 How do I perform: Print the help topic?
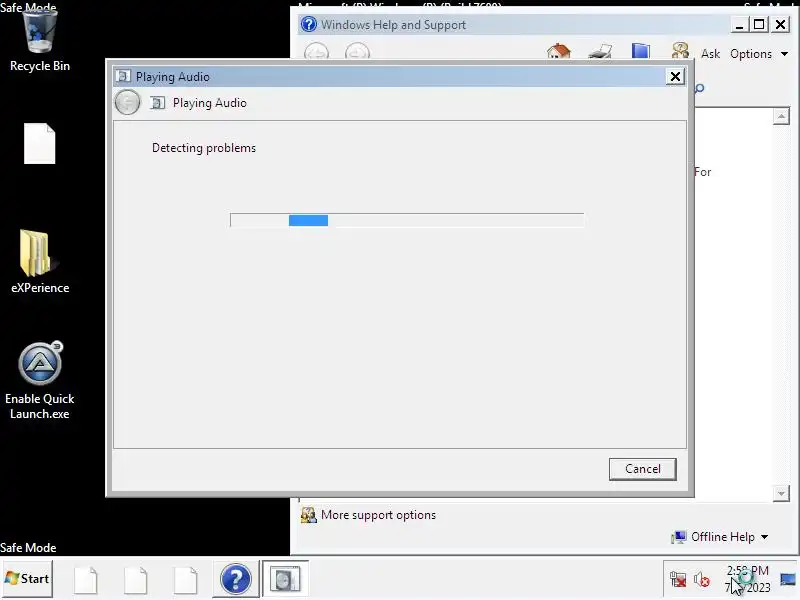pos(600,52)
